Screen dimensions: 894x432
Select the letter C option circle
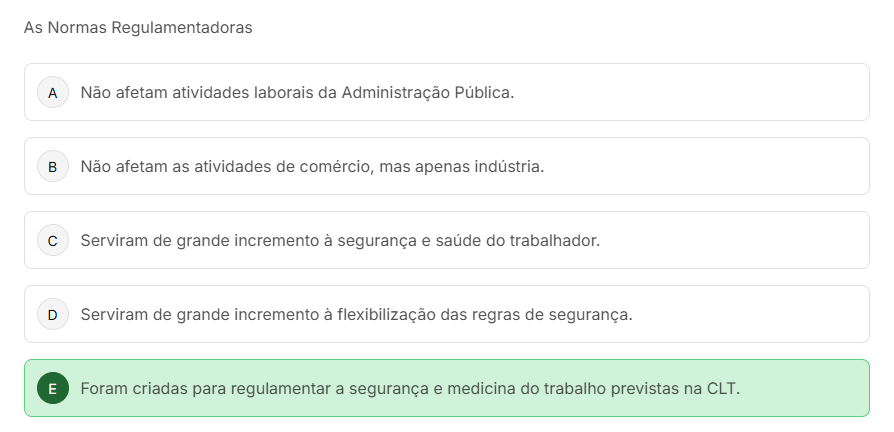[52, 240]
